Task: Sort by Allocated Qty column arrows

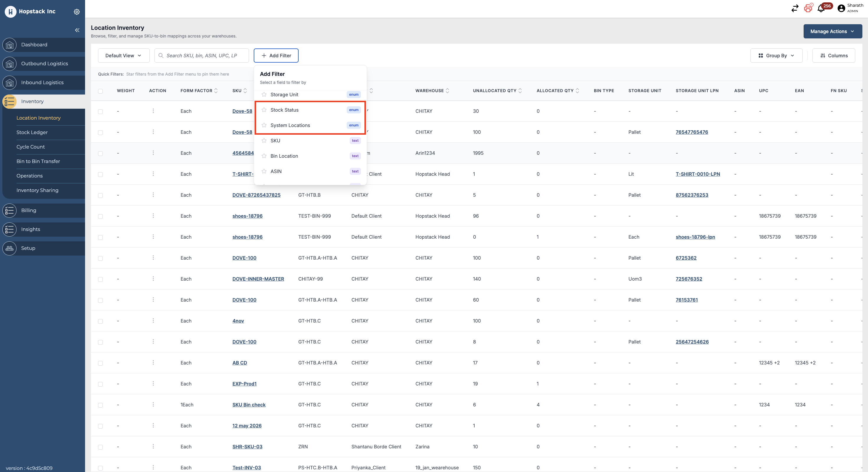Action: point(577,91)
